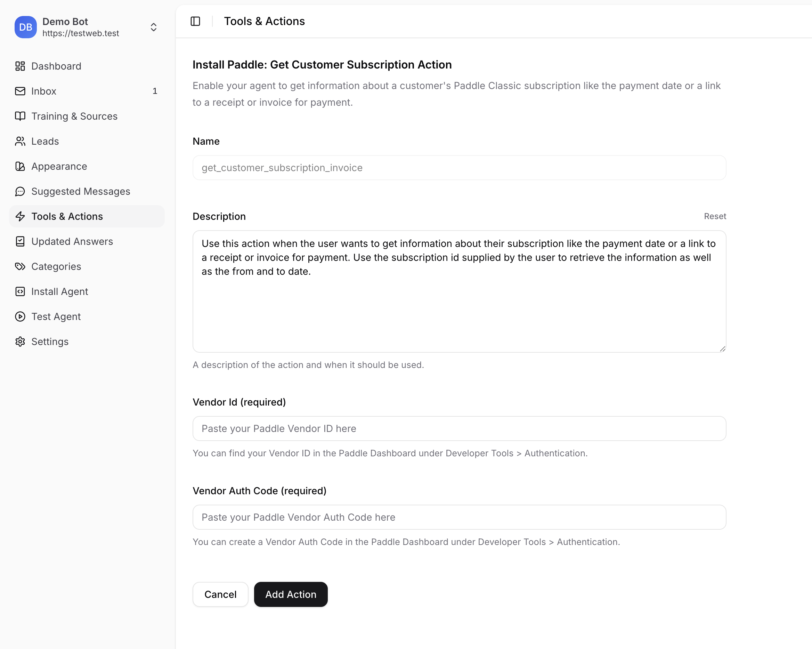This screenshot has height=649, width=812.
Task: Go to Categories in the sidebar
Action: click(x=56, y=266)
